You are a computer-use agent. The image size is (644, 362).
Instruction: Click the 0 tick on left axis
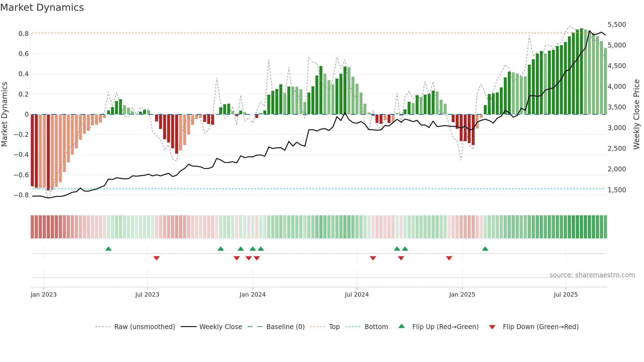[x=27, y=114]
